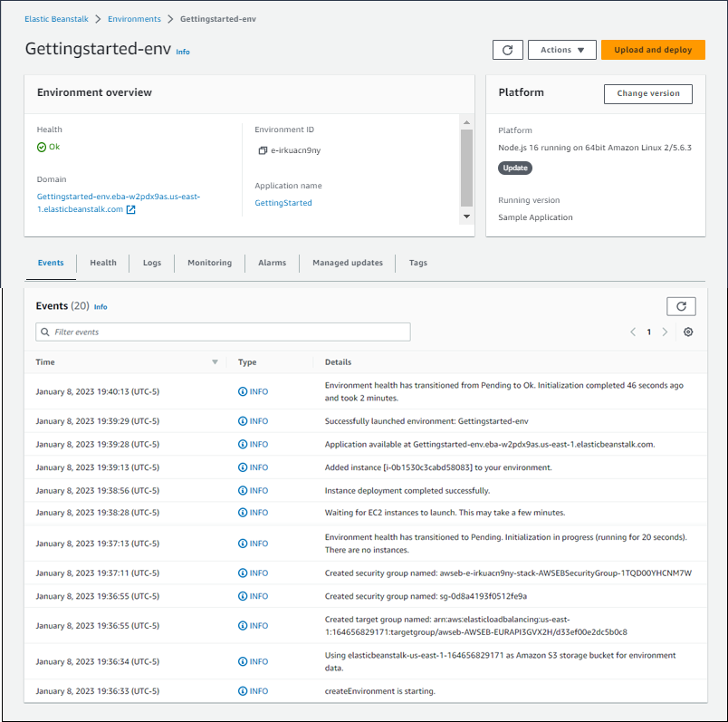Open Events table preferences gear
Screen dimensions: 728x722
(688, 332)
